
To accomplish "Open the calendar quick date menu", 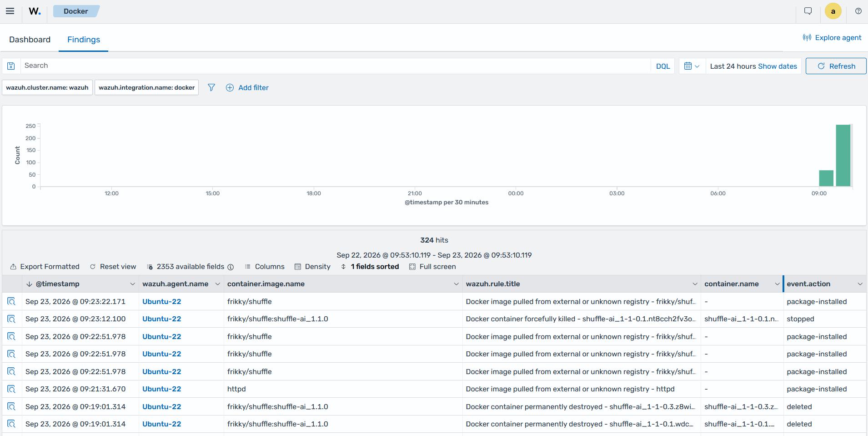I will pos(692,66).
